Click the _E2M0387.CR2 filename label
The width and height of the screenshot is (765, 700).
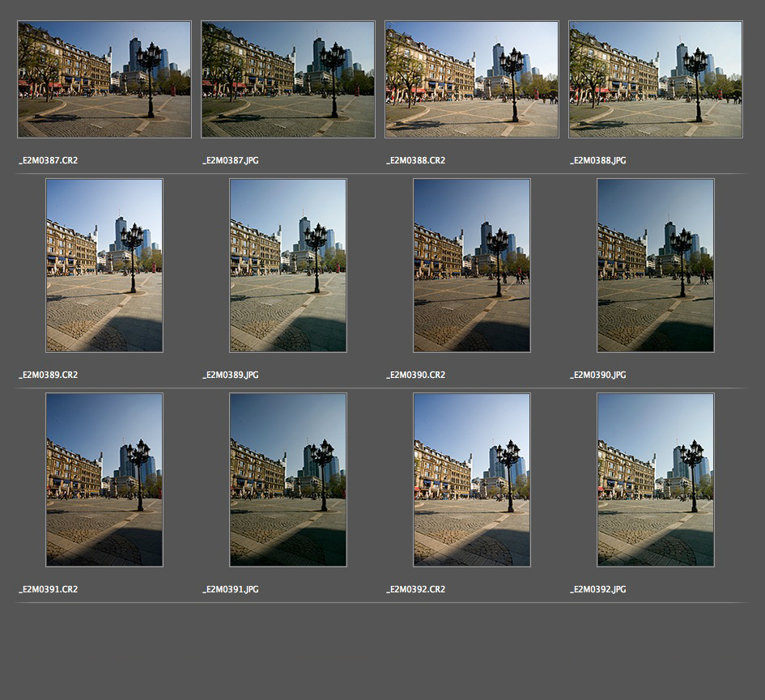[49, 161]
